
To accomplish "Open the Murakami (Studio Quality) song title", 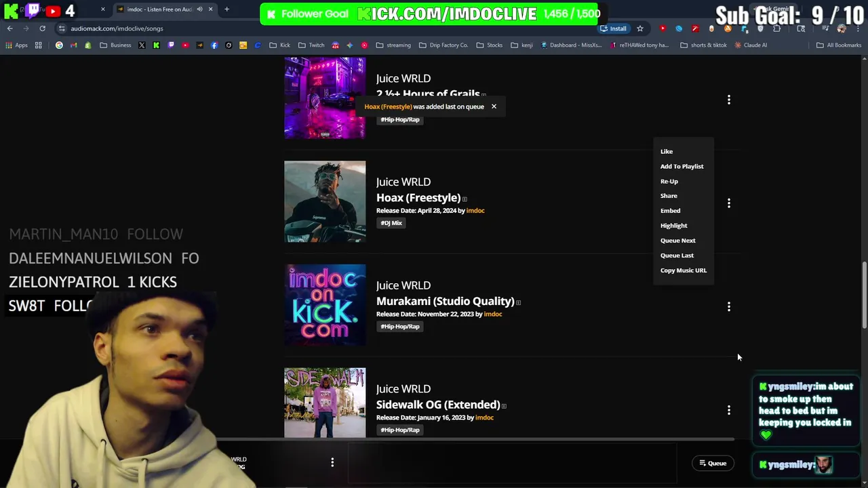I will point(445,301).
